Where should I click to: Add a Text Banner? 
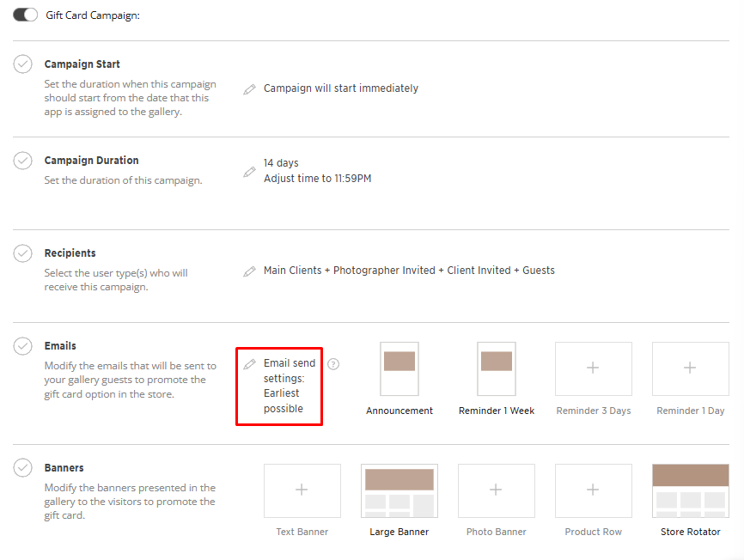pyautogui.click(x=302, y=490)
